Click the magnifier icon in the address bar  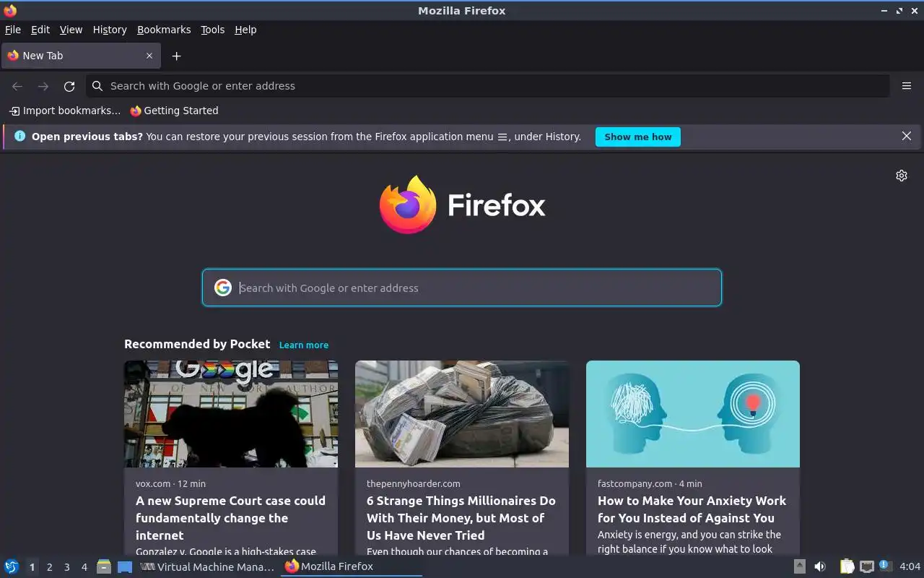97,86
